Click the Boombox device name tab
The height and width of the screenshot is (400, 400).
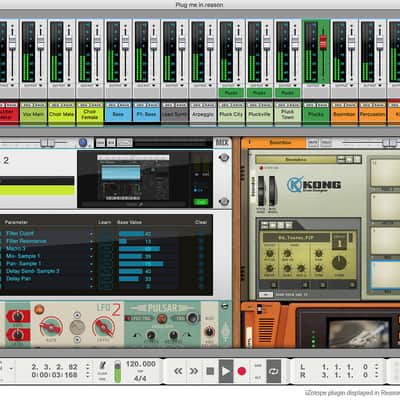coord(279,143)
